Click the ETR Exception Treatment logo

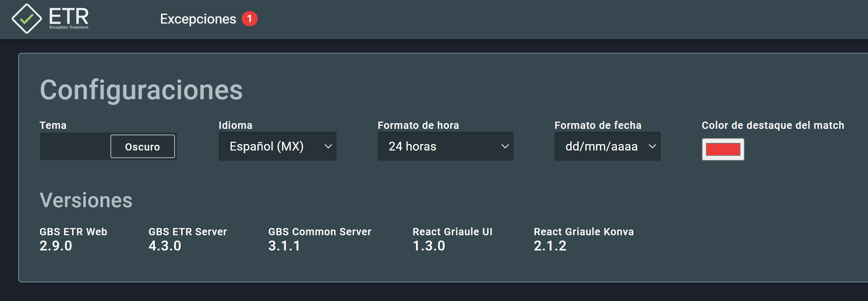(x=50, y=18)
